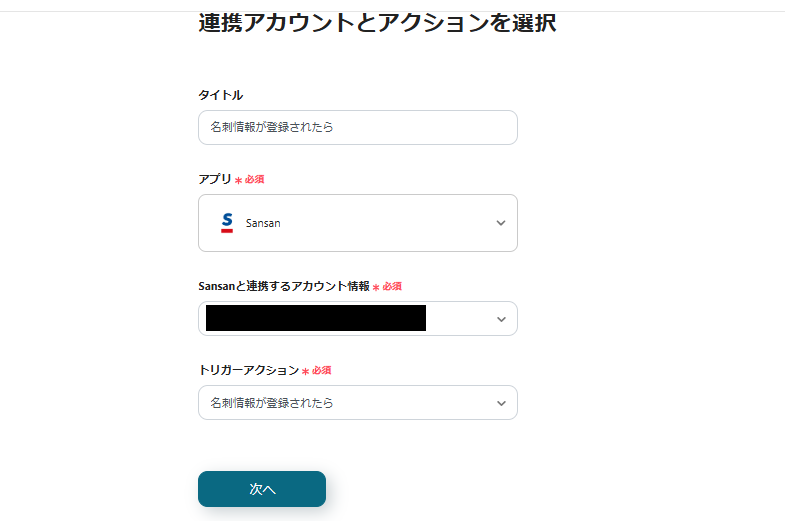The image size is (785, 521).
Task: Click the chevron arrow on the trigger action selector
Action: pos(501,403)
